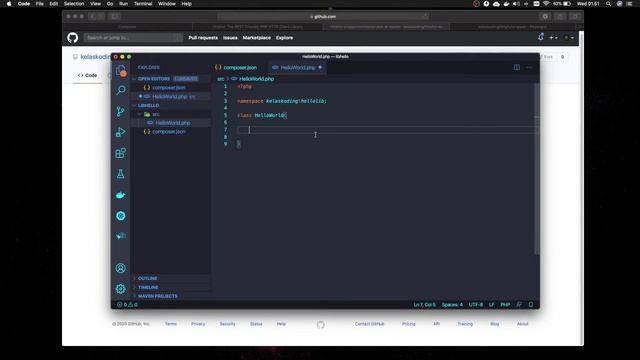Click the editor vertical scrollbar
This screenshot has height=360, width=640.
click(537, 168)
